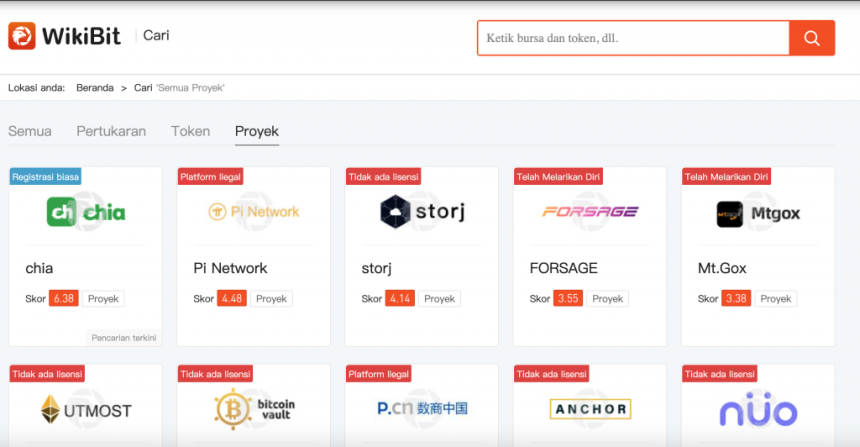The image size is (860, 447).
Task: Open the Pi Network logo image
Action: 253,212
